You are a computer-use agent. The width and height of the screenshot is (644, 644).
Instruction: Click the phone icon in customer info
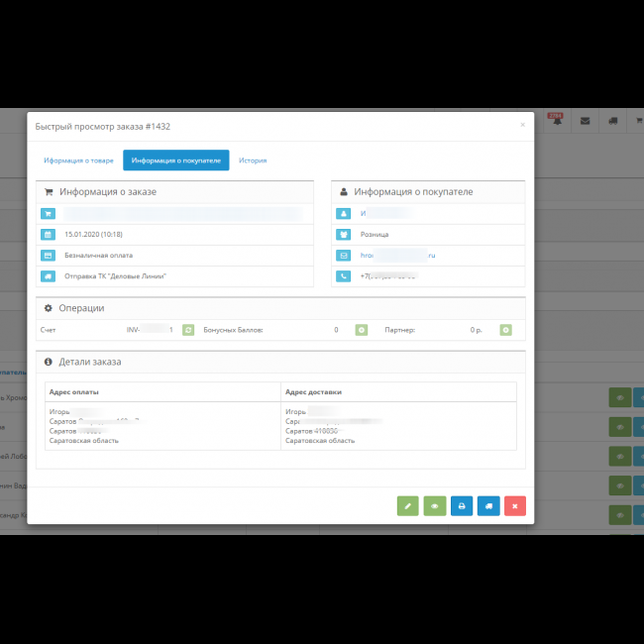(343, 276)
